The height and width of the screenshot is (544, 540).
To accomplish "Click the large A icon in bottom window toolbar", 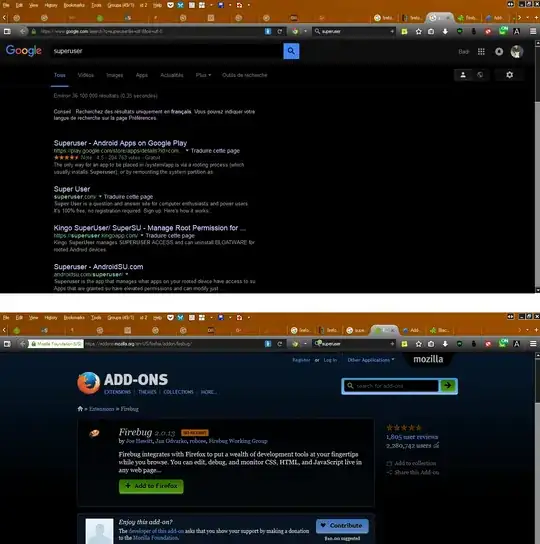I will 516,344.
